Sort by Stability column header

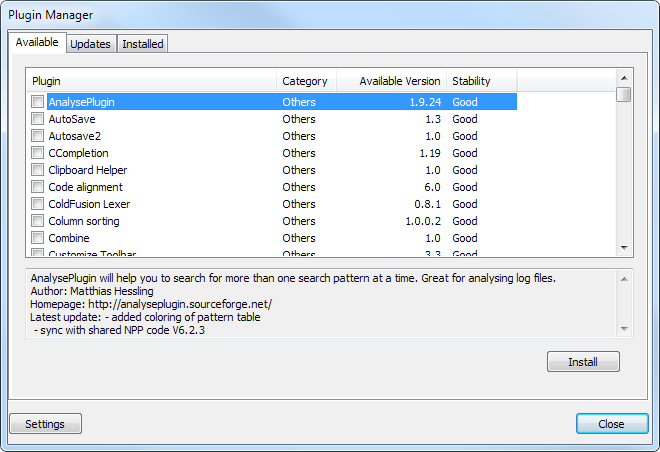pos(481,81)
